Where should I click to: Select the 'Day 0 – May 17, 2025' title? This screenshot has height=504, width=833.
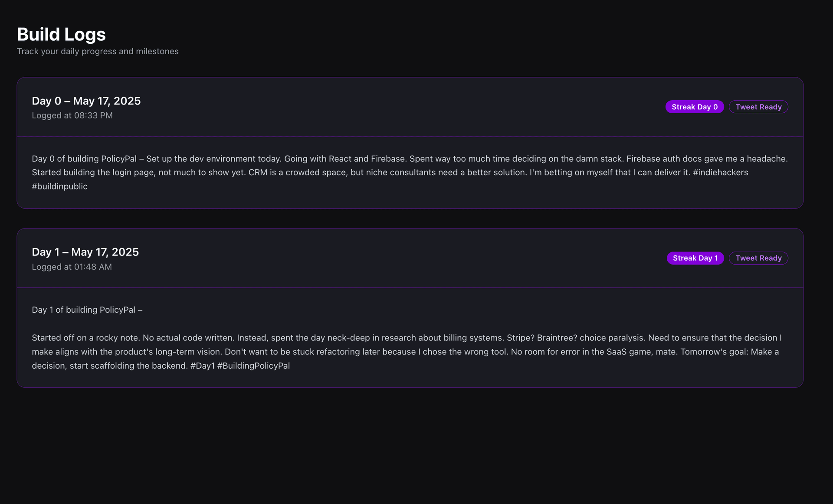tap(86, 101)
